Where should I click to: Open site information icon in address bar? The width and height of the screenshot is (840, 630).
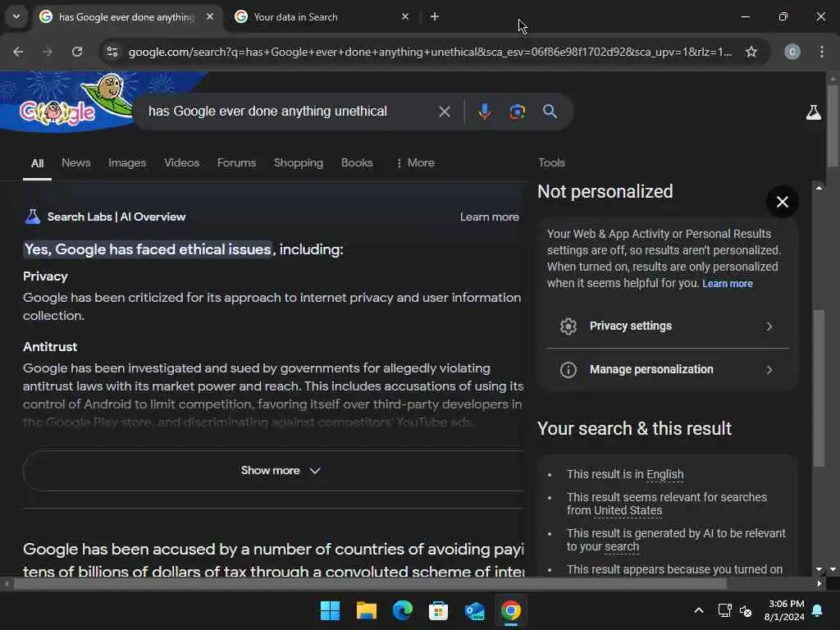pos(112,52)
